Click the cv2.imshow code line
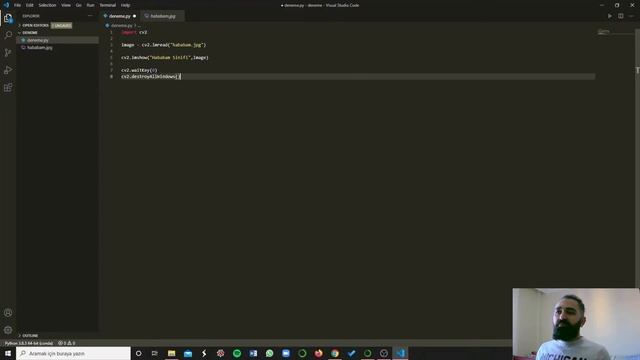The width and height of the screenshot is (640, 360). tap(164, 58)
